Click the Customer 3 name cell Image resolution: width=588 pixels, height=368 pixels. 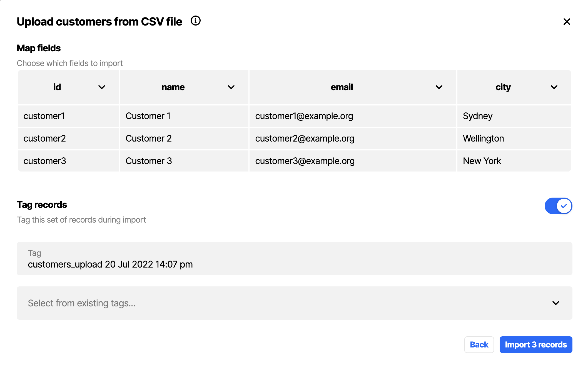pos(184,161)
